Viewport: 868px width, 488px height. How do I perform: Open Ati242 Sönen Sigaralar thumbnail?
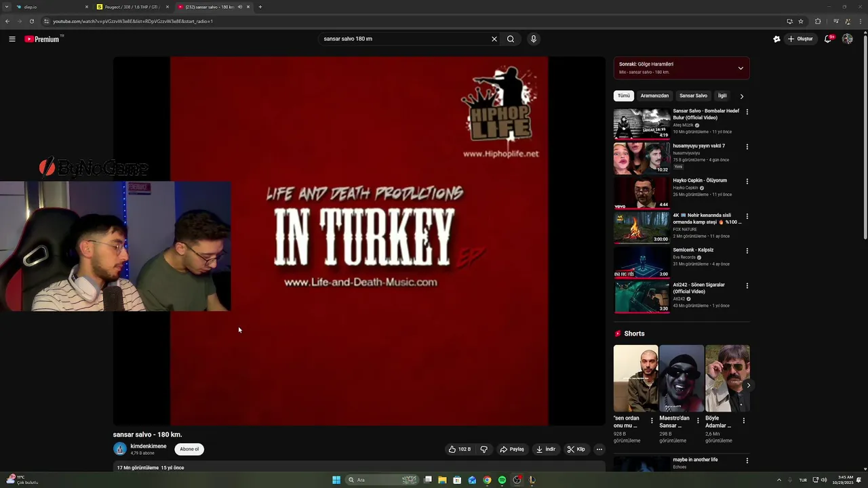pyautogui.click(x=642, y=298)
